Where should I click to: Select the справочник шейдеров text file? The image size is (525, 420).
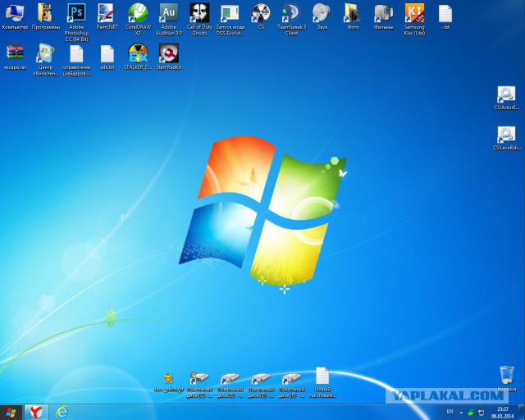click(x=76, y=60)
